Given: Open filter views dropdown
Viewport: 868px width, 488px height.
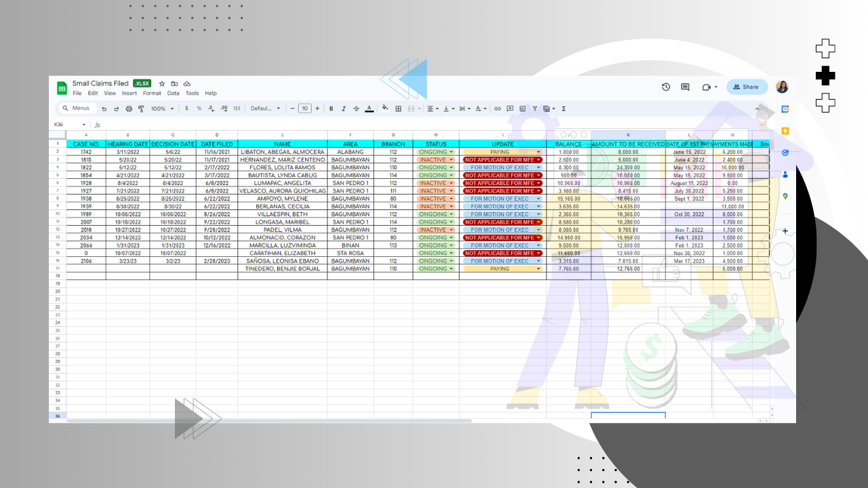Looking at the screenshot, I should coord(549,108).
